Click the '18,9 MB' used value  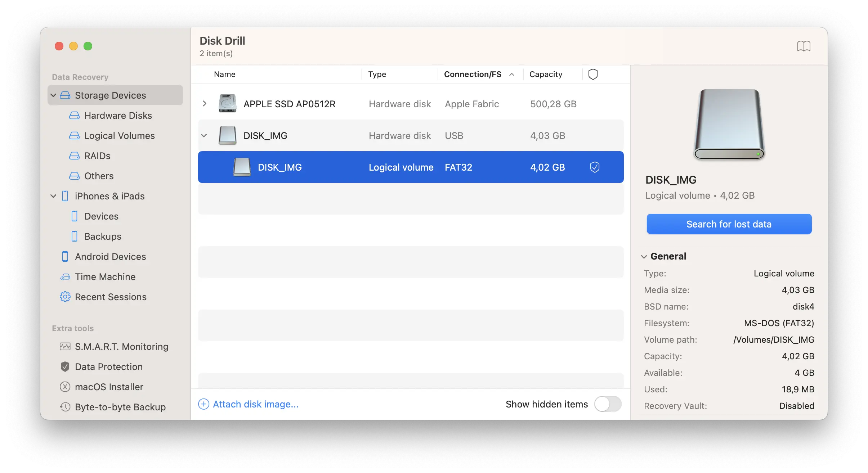(798, 389)
